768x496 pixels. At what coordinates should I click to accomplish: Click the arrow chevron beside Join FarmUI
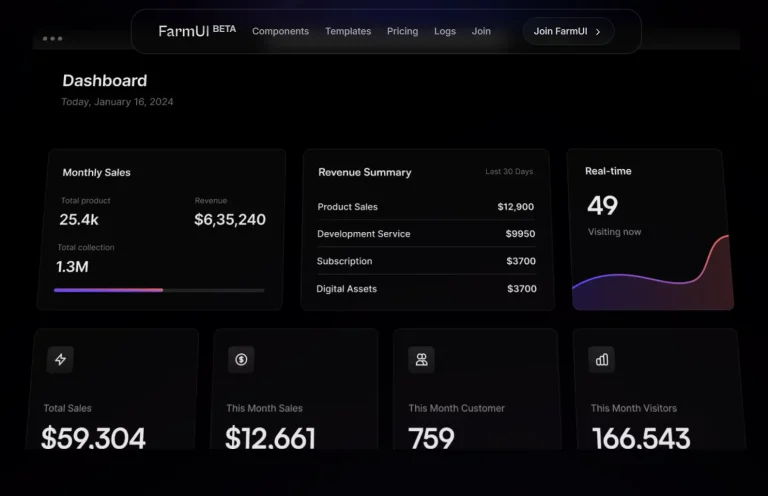coord(598,32)
